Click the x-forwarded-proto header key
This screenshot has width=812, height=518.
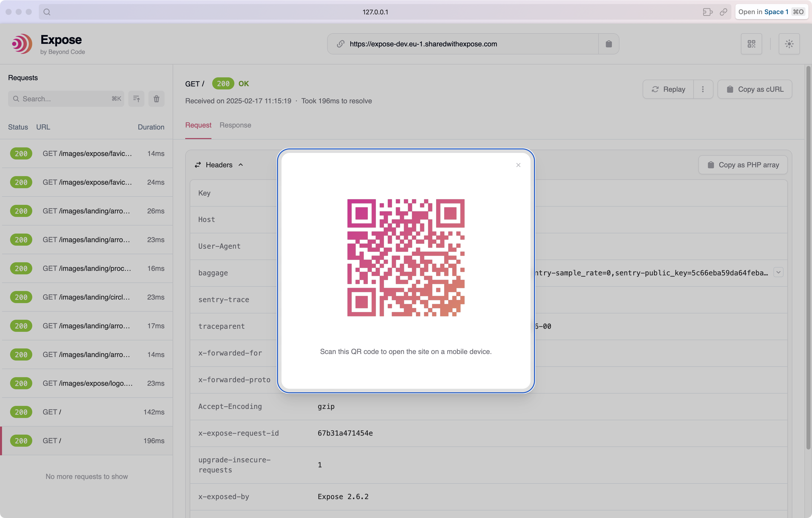234,380
